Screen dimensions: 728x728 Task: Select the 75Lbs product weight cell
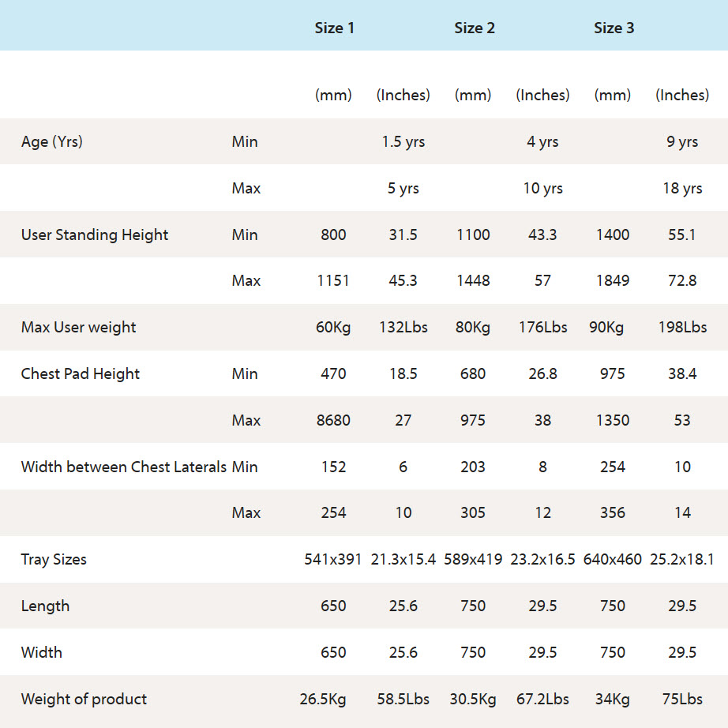[682, 699]
